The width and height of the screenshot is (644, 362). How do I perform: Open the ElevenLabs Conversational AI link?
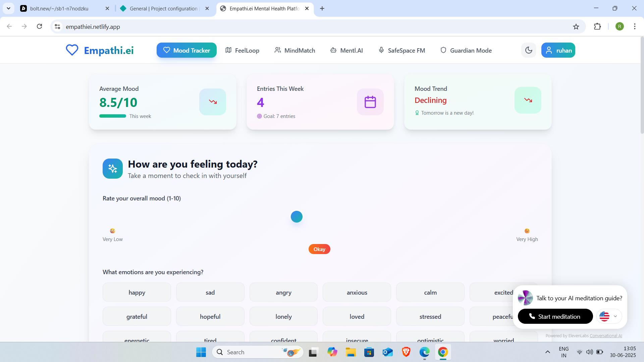[606, 336]
